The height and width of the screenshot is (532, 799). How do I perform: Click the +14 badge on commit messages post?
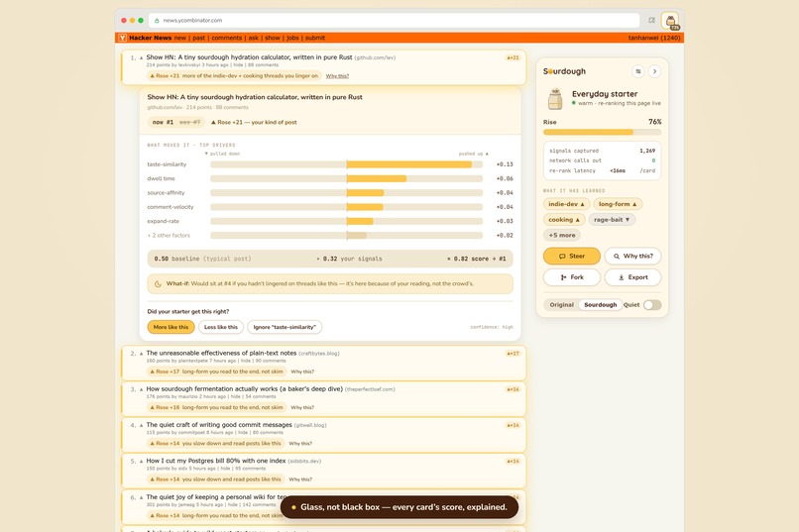click(513, 425)
